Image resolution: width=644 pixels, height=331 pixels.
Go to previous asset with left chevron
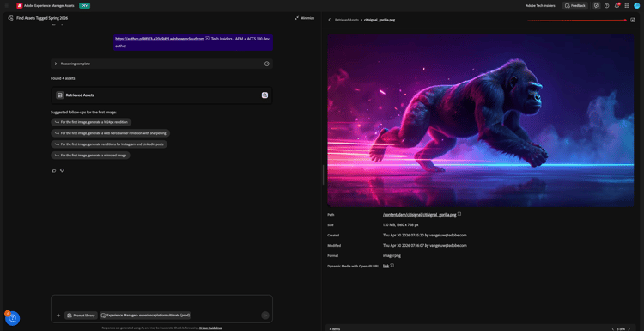(613, 329)
